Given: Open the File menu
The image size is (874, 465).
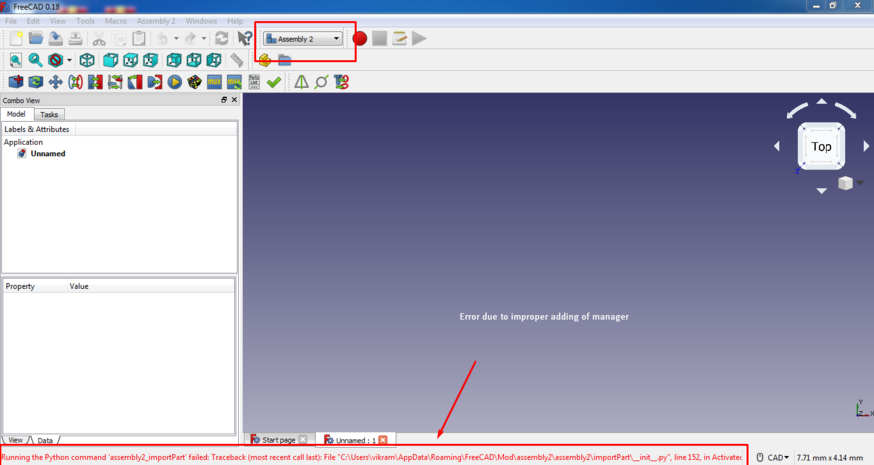Looking at the screenshot, I should (x=11, y=21).
